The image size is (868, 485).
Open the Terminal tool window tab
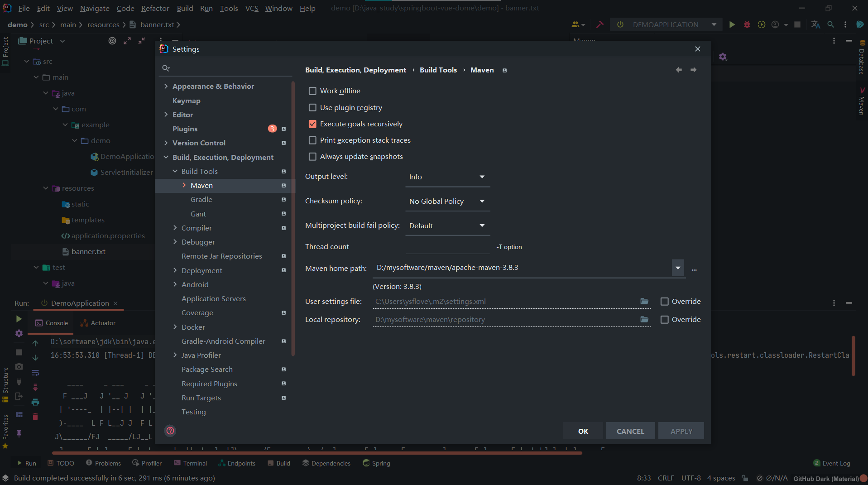coord(190,463)
